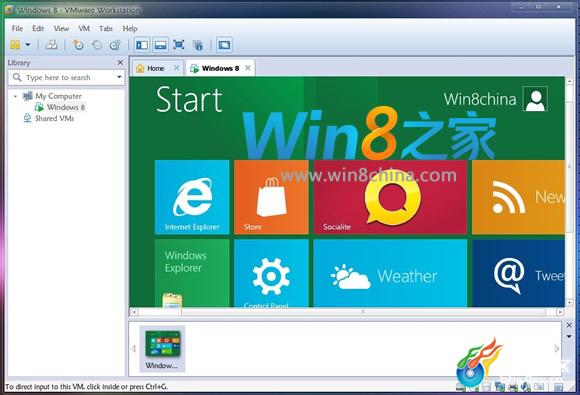Click the sound card status icon
Image resolution: width=580 pixels, height=395 pixels.
point(526,387)
